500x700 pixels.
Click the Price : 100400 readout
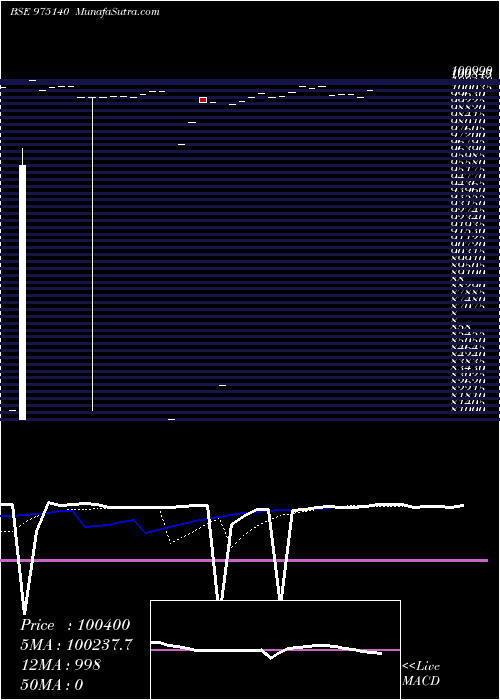(x=75, y=625)
